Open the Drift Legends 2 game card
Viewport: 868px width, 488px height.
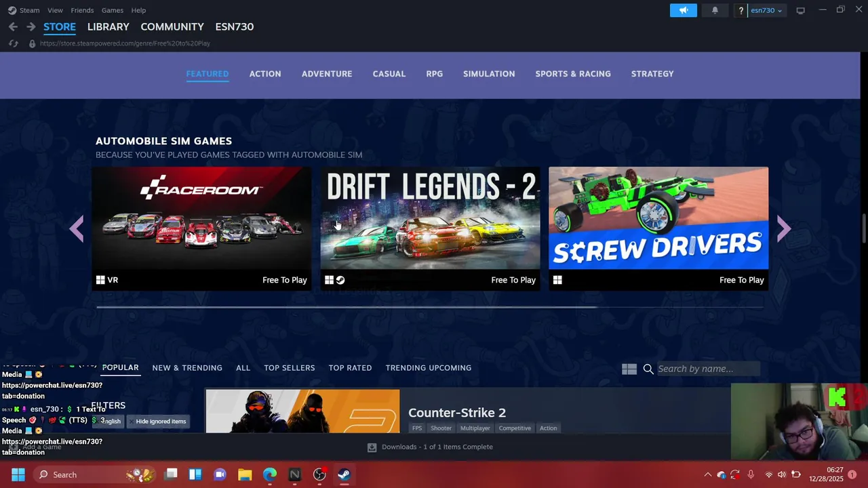(x=430, y=228)
